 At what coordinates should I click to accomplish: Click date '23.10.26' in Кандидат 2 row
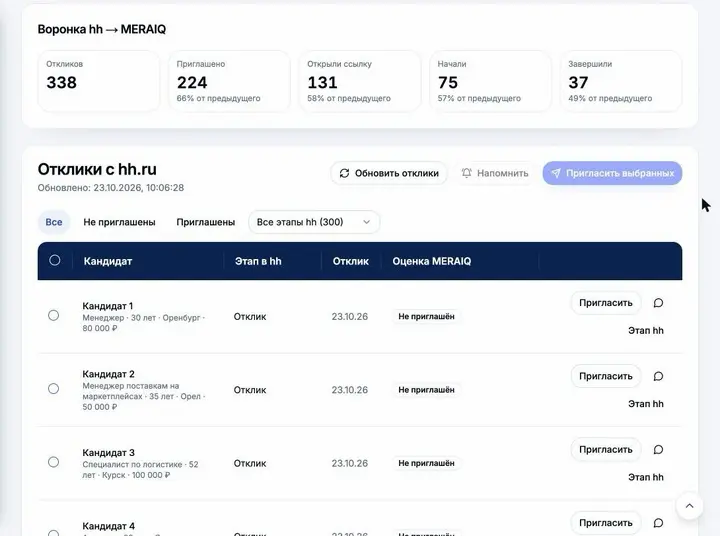pyautogui.click(x=350, y=390)
